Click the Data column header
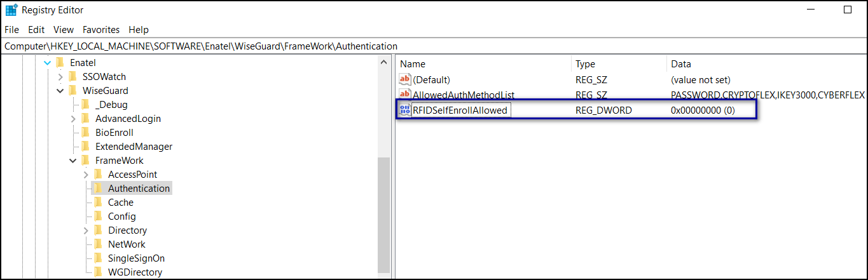Image resolution: width=868 pixels, height=280 pixels. [680, 64]
